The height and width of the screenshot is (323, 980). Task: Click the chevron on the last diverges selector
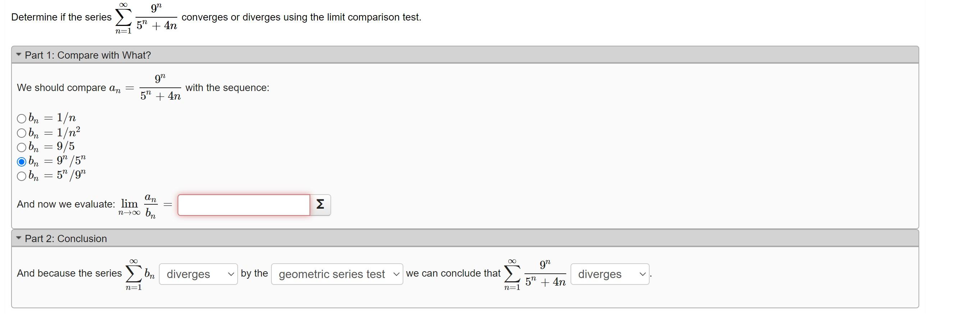(642, 274)
